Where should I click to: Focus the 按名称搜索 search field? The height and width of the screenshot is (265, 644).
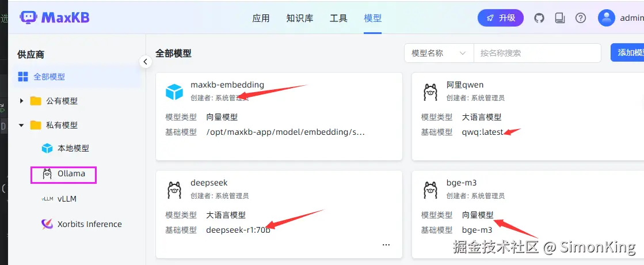tap(538, 53)
